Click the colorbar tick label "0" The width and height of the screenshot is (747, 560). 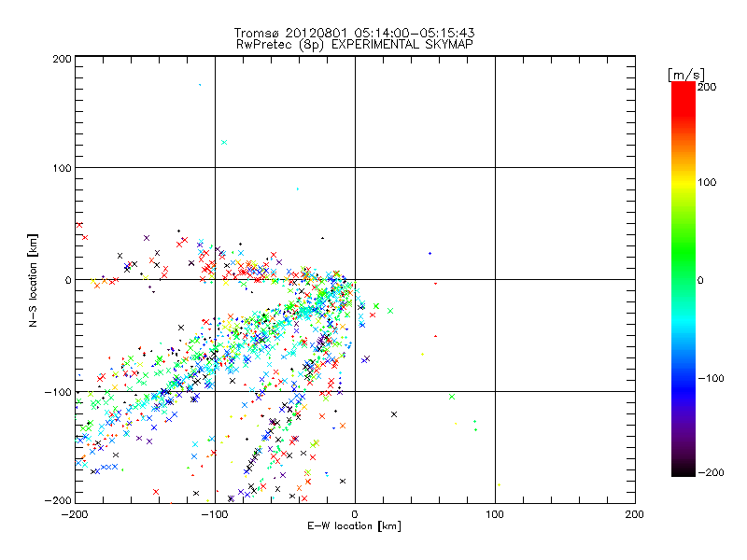[x=700, y=280]
